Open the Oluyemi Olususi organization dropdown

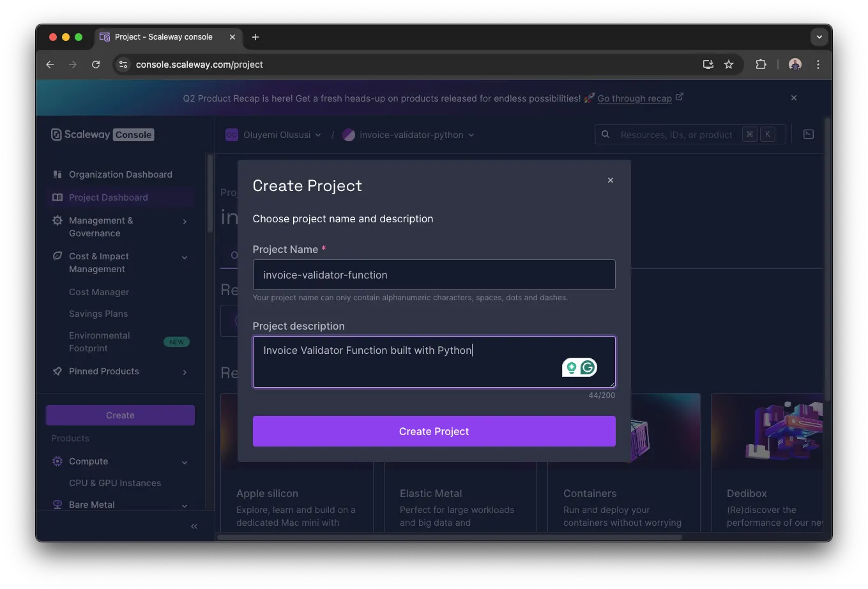click(x=273, y=135)
